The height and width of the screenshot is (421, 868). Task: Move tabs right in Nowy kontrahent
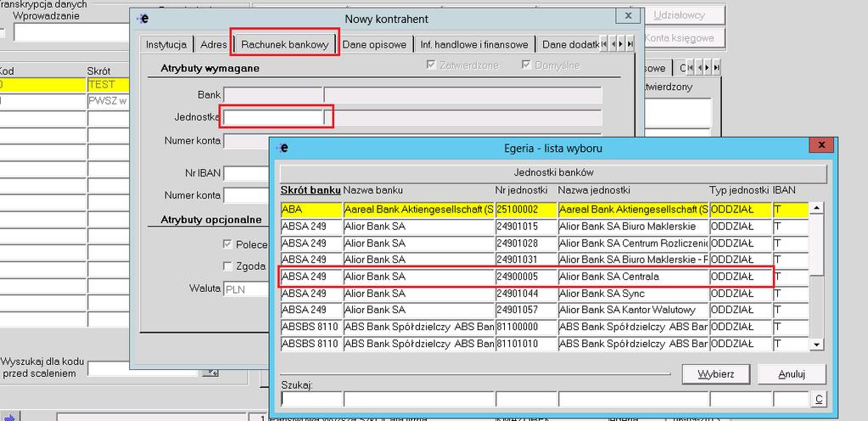pos(622,44)
